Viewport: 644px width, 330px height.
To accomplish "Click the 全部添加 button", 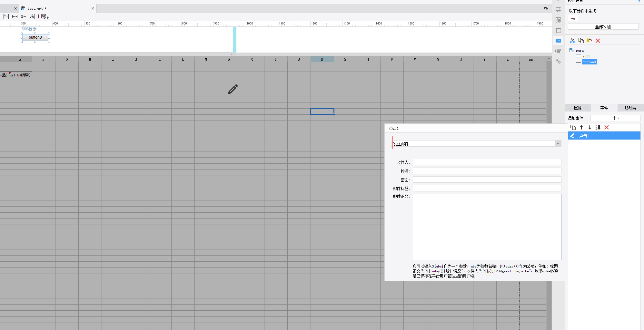I will click(603, 27).
